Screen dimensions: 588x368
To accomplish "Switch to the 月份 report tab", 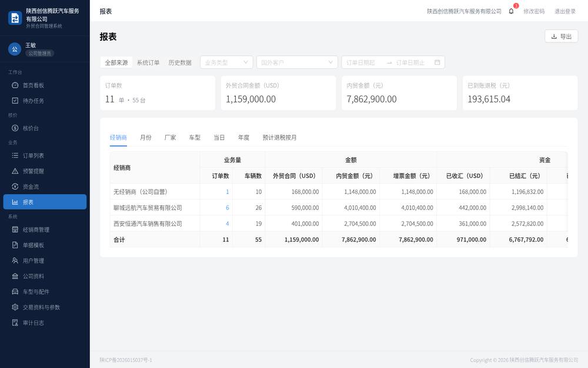I will click(x=145, y=137).
